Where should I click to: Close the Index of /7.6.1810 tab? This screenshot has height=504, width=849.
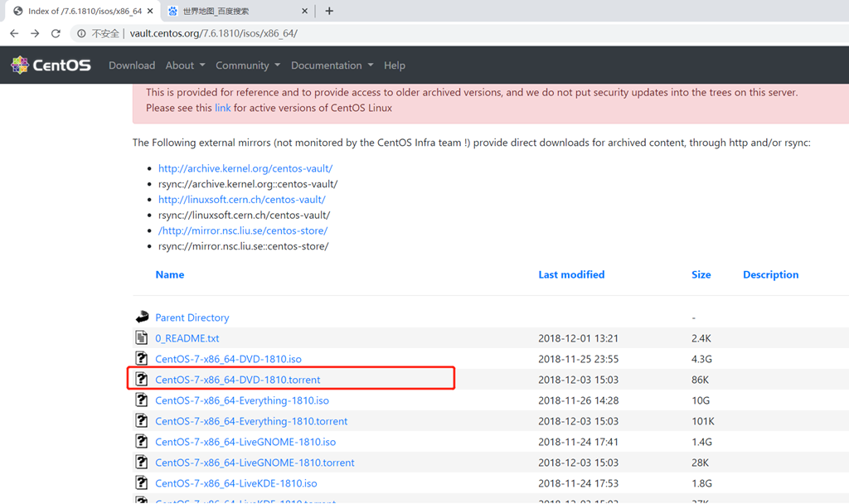click(150, 11)
